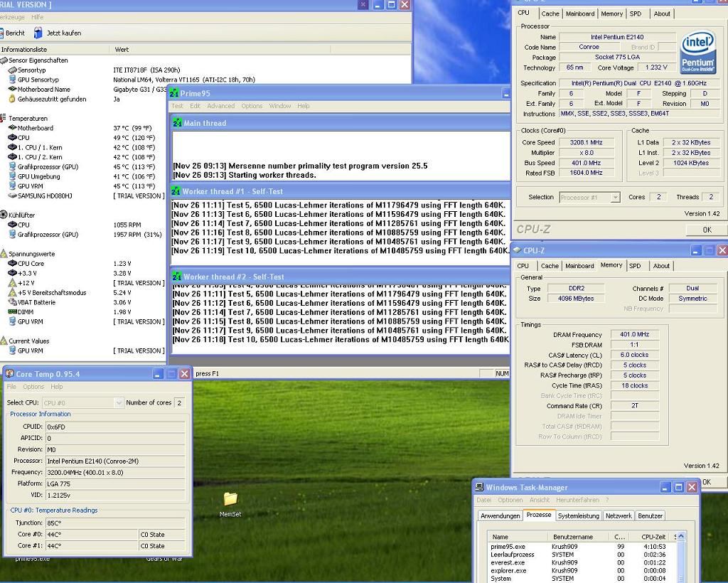Open the Options menu in Prime95
The width and height of the screenshot is (728, 583).
[x=252, y=106]
